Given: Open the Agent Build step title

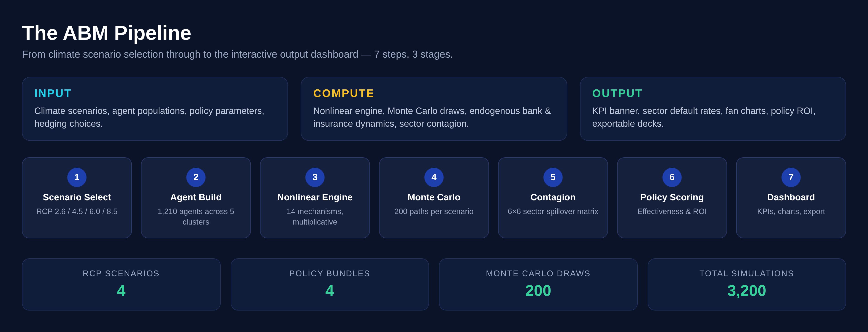Looking at the screenshot, I should point(196,197).
